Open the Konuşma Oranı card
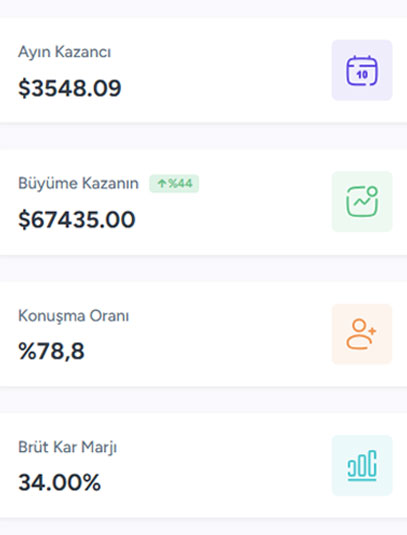Viewport: 407px width, 535px height. (x=203, y=334)
